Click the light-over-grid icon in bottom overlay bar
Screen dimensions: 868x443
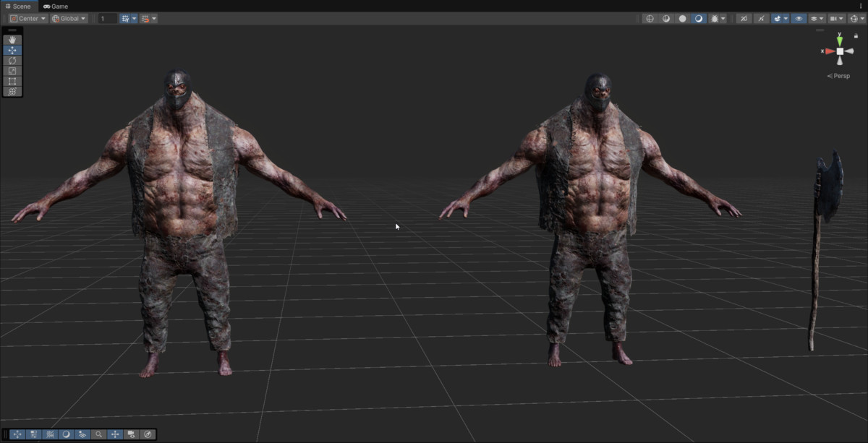pos(82,434)
